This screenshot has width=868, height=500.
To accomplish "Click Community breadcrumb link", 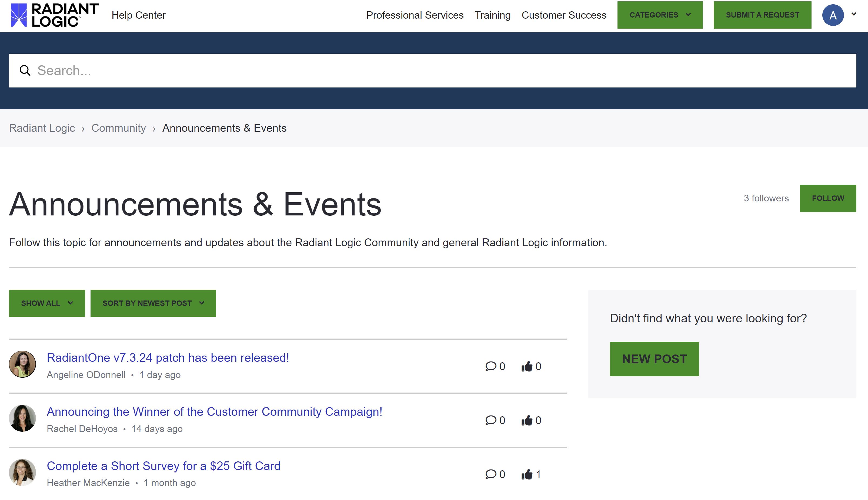I will click(x=119, y=128).
